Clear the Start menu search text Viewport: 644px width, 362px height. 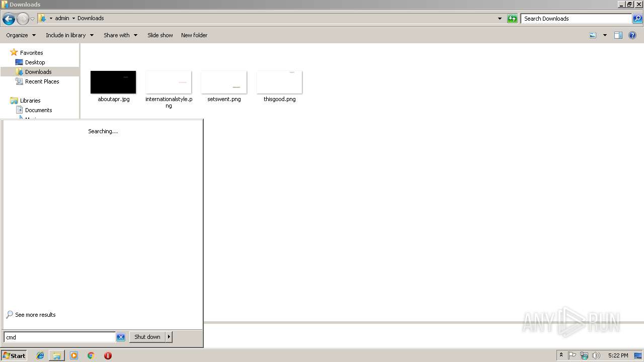pyautogui.click(x=121, y=337)
